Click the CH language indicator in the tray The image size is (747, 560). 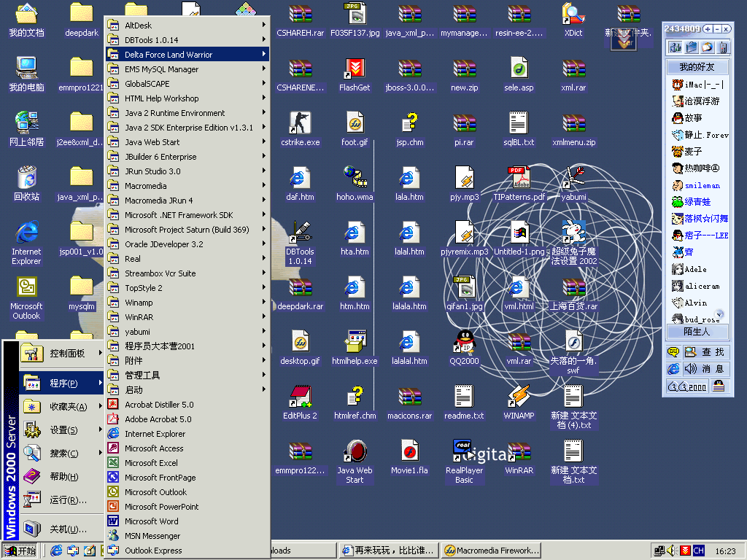point(698,551)
